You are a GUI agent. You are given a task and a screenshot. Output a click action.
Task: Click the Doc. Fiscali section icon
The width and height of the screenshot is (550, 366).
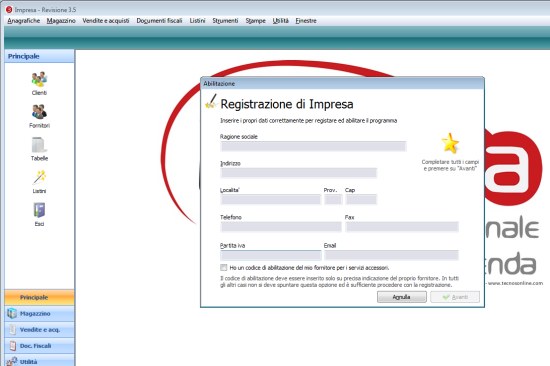point(12,346)
